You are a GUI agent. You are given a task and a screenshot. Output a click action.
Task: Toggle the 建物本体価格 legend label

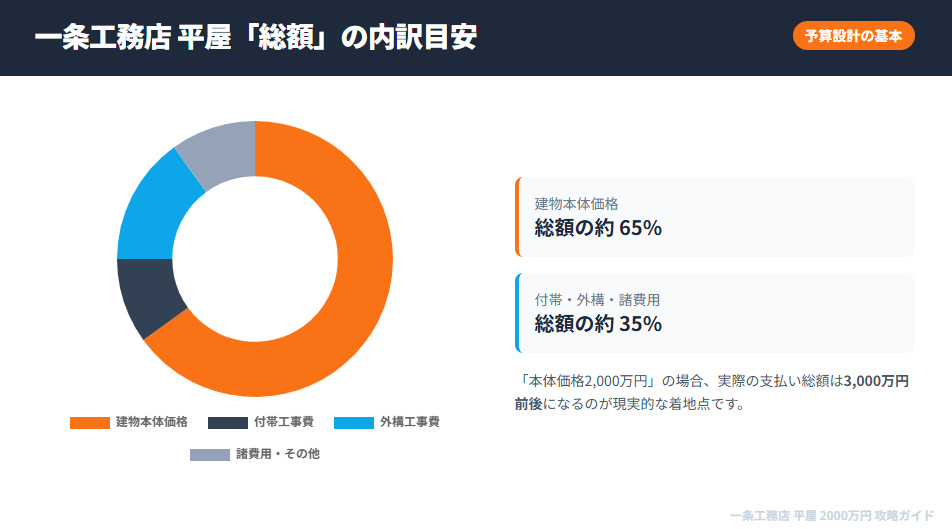(x=151, y=422)
